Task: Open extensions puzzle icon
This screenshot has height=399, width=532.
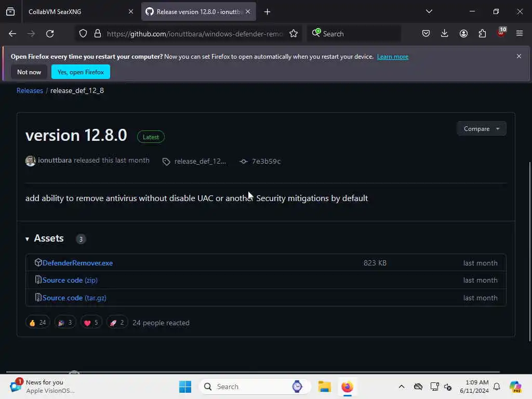Action: click(x=482, y=34)
